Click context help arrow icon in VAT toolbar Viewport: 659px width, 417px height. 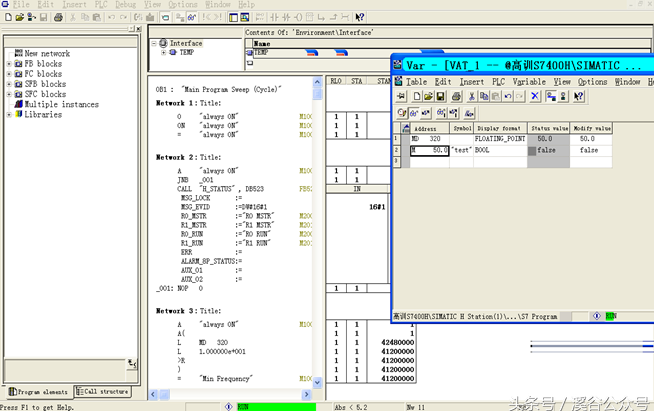pos(579,96)
